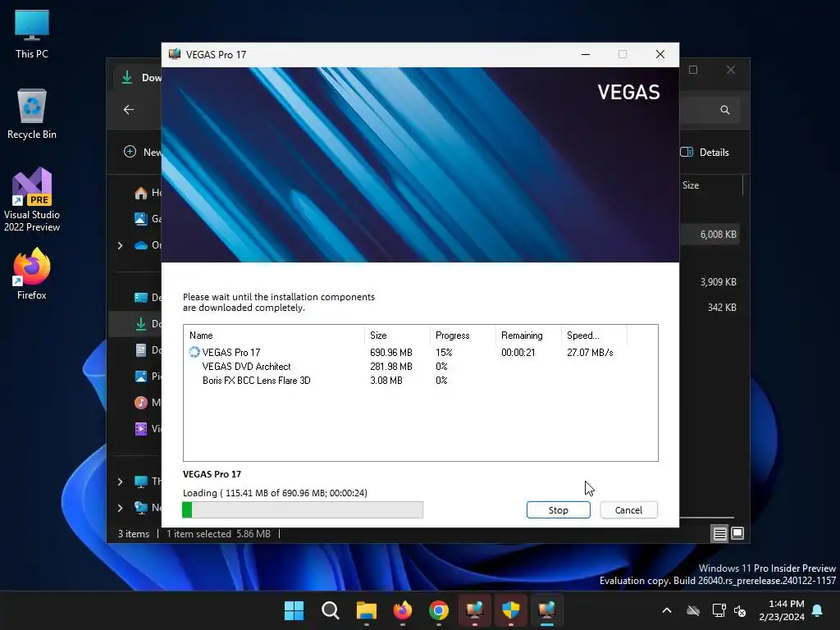Select the Desktop folder in Explorer sidebar

pos(148,297)
